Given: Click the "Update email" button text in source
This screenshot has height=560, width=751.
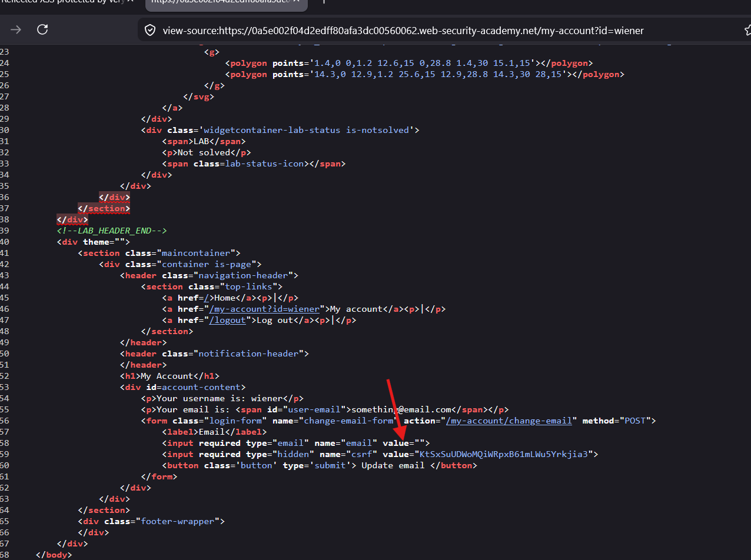Looking at the screenshot, I should (393, 465).
